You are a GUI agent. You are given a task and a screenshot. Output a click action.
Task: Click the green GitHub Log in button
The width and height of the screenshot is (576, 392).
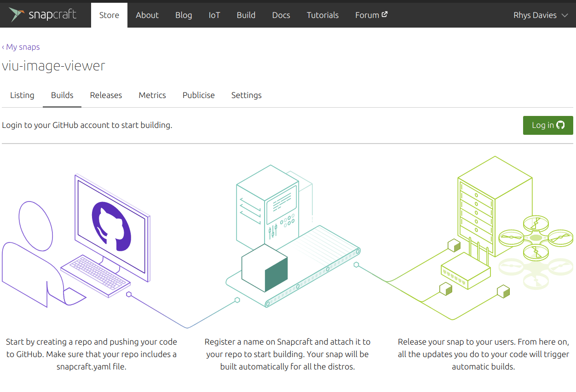[x=548, y=125]
